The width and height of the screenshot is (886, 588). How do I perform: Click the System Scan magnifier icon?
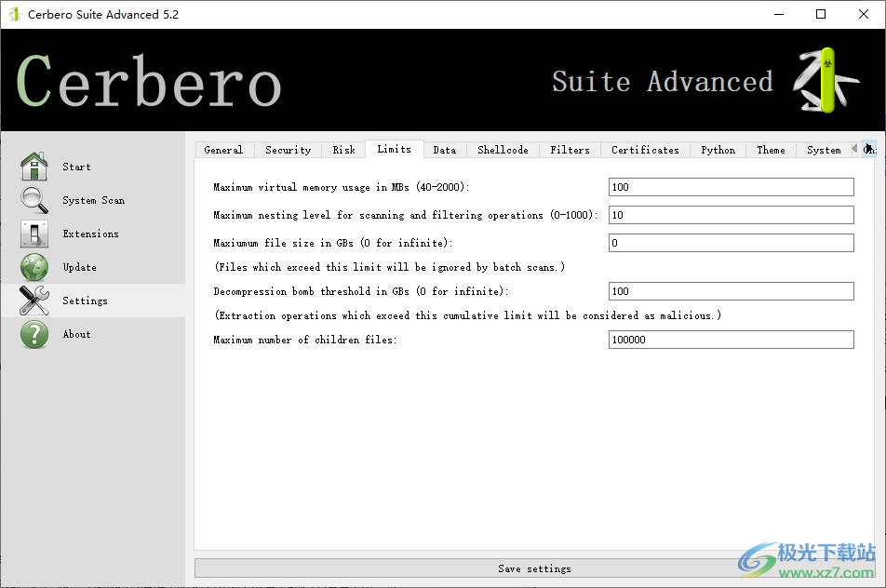click(34, 200)
